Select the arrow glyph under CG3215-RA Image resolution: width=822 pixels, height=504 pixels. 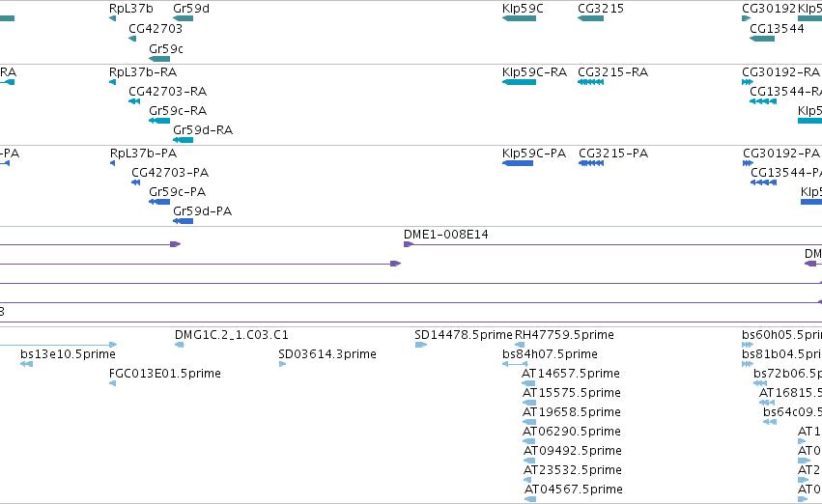click(590, 82)
